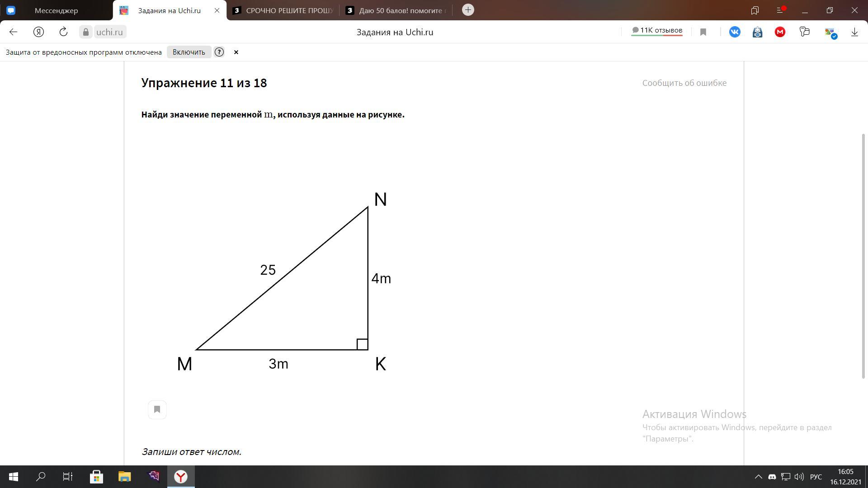Expand hidden system tray icons

(759, 477)
